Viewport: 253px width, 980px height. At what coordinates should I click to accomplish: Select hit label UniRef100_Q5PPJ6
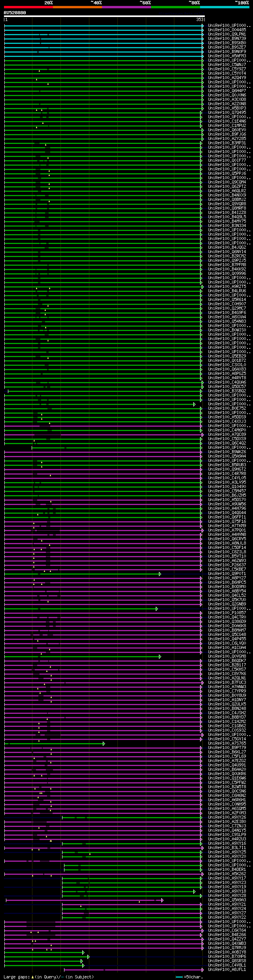click(227, 174)
